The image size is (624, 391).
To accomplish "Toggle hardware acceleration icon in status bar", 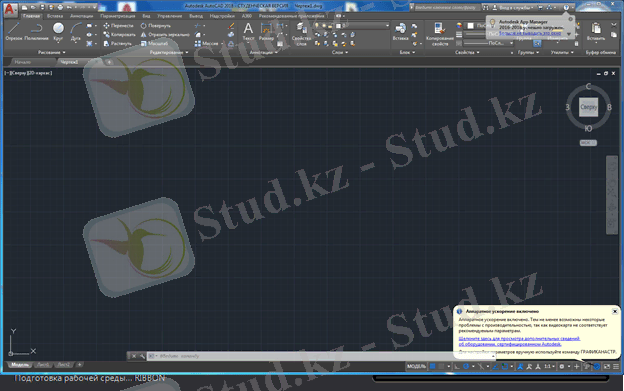I will [x=597, y=366].
